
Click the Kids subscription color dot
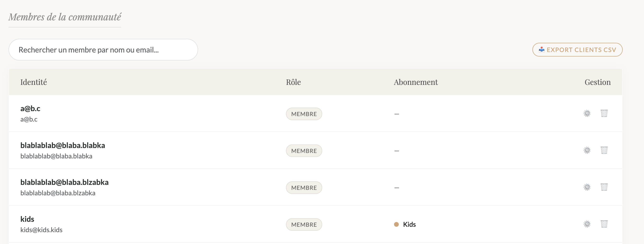click(396, 225)
